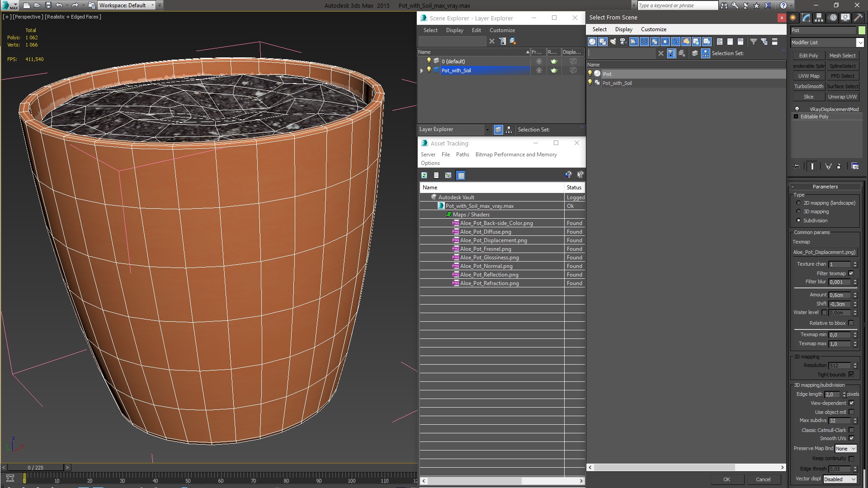Open the Modify tab in the command panel

click(806, 18)
